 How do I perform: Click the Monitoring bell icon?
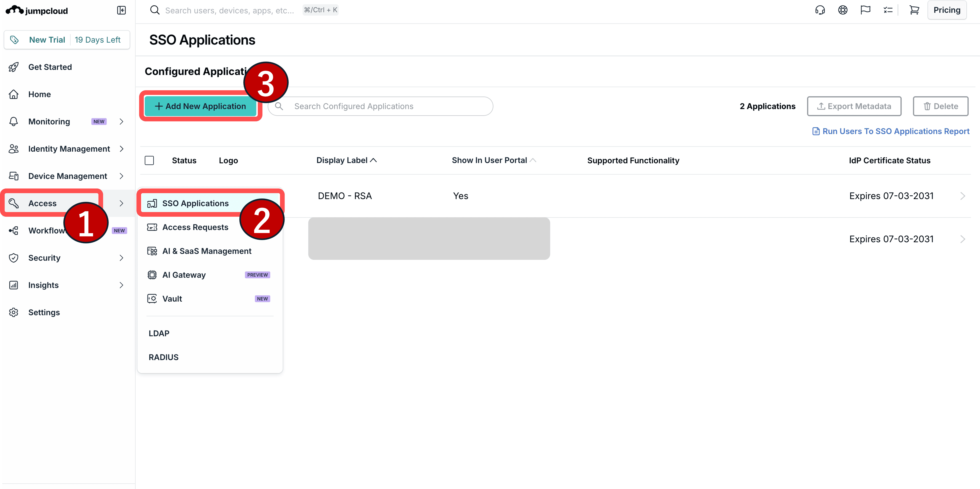click(x=14, y=121)
